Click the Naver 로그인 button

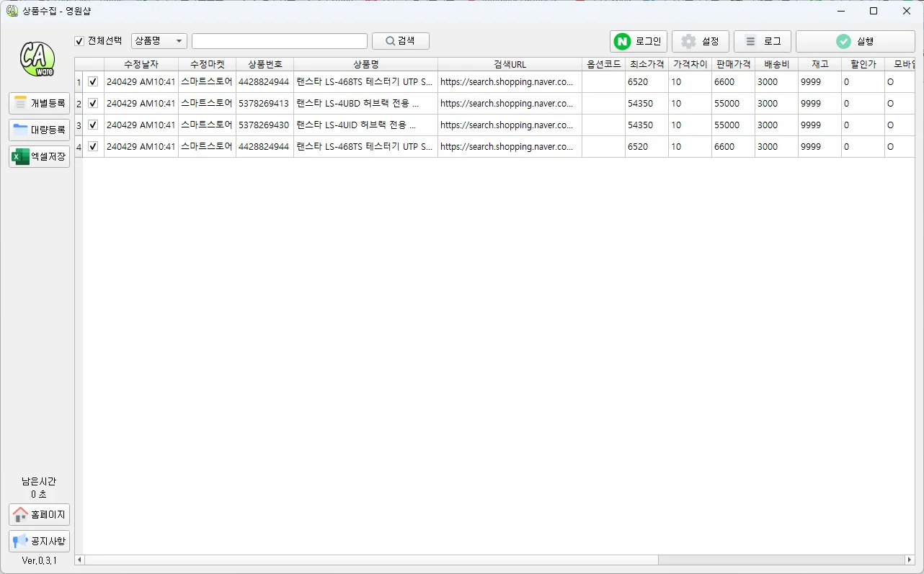coord(639,41)
